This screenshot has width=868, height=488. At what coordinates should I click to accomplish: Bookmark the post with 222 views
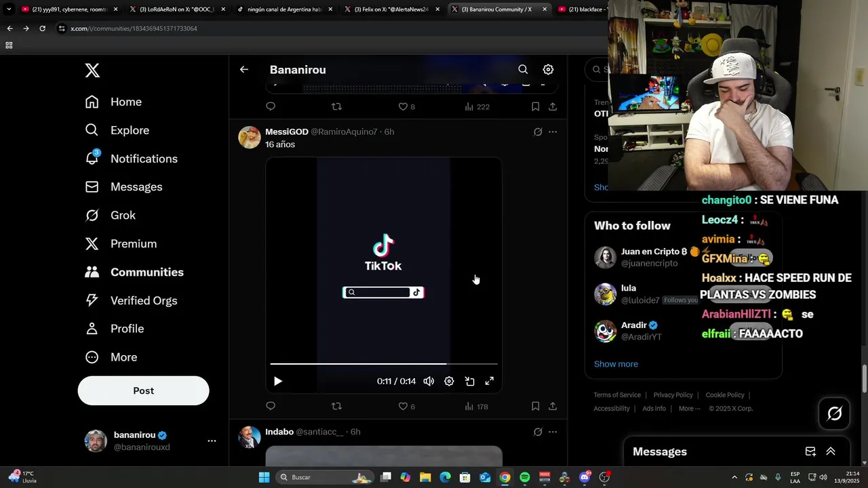[535, 106]
